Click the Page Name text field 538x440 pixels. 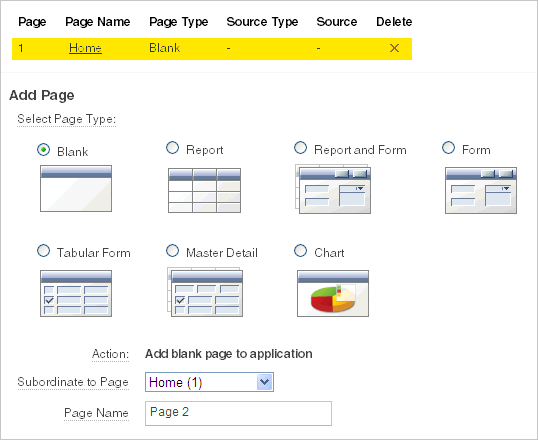[238, 413]
